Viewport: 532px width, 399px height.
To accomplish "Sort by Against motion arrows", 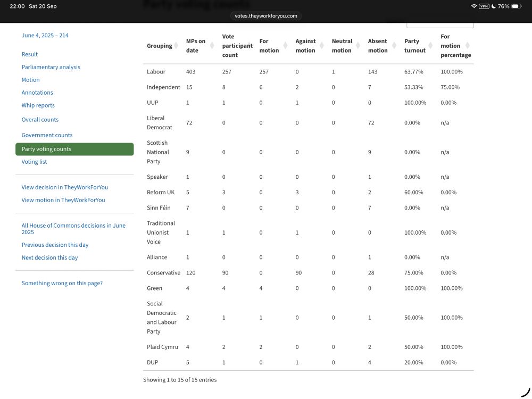I will [x=322, y=45].
